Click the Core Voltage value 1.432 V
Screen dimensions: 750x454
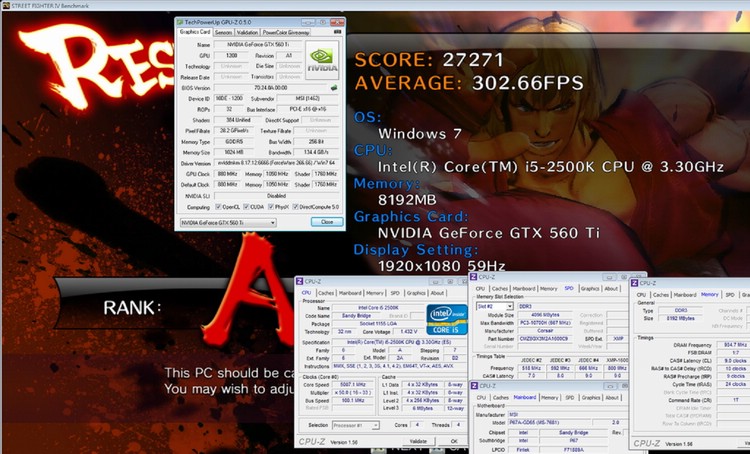pos(409,332)
